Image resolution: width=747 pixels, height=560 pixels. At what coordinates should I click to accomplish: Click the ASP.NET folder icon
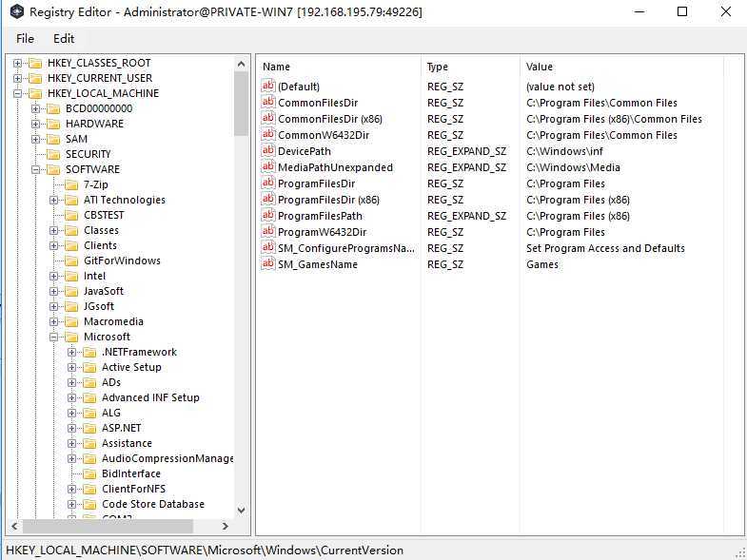point(89,428)
